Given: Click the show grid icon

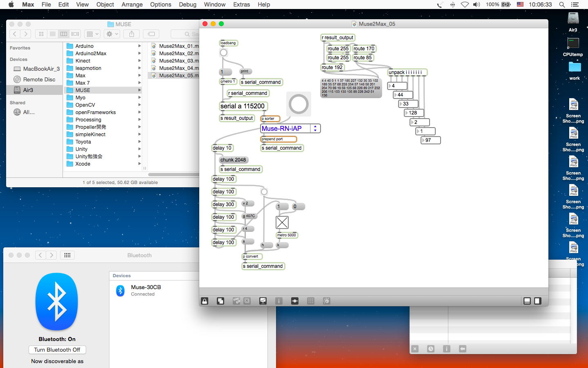Looking at the screenshot, I should coord(311,301).
